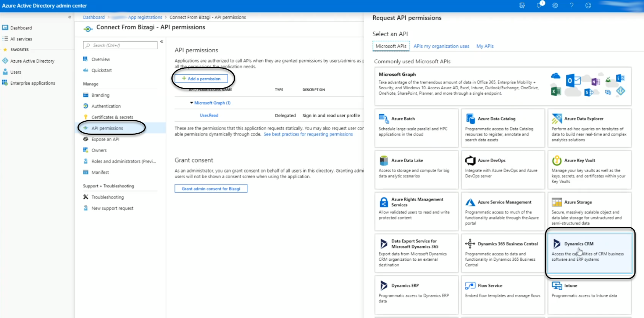Open New support request
This screenshot has width=644, height=318.
click(x=112, y=209)
